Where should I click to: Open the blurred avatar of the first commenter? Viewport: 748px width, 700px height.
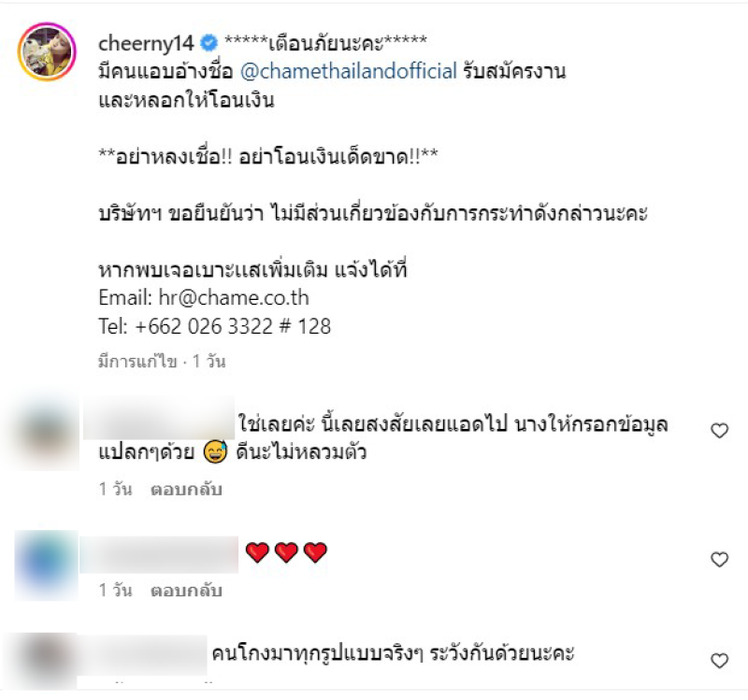(x=46, y=434)
